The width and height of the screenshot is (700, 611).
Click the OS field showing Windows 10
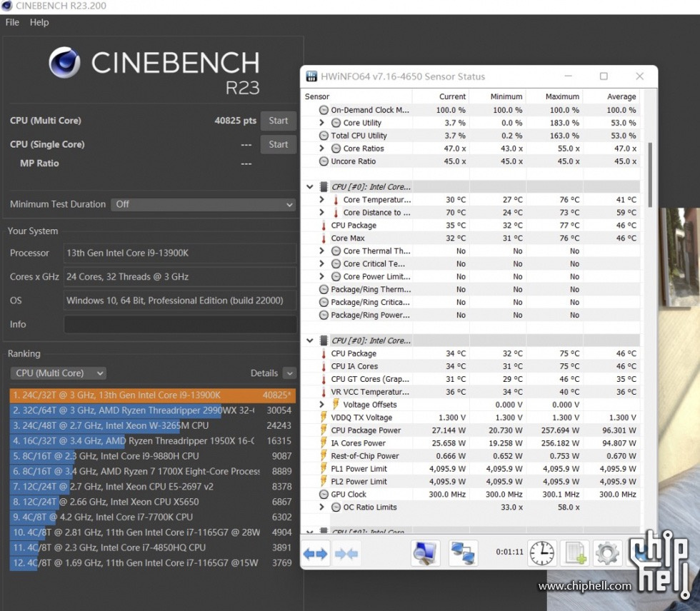pyautogui.click(x=180, y=301)
